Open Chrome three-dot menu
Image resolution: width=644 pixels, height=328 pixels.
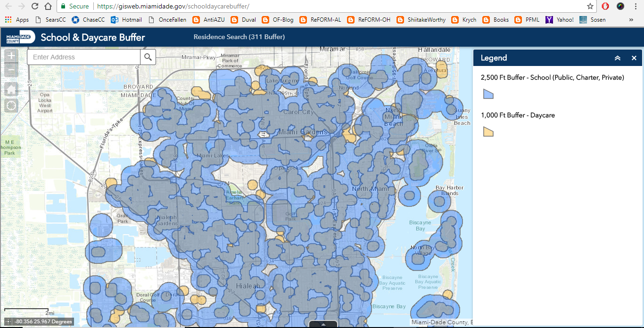636,6
